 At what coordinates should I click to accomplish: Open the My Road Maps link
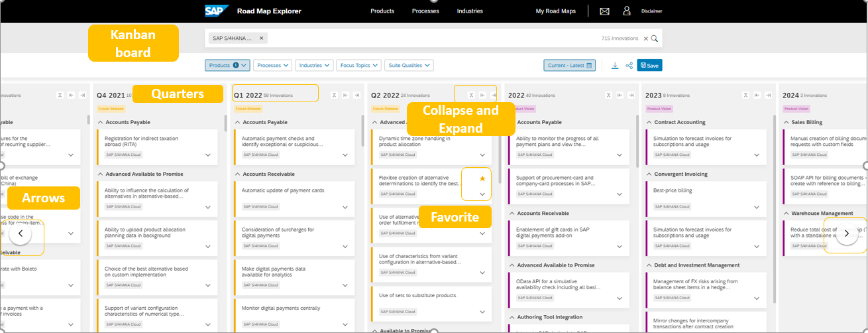click(555, 11)
